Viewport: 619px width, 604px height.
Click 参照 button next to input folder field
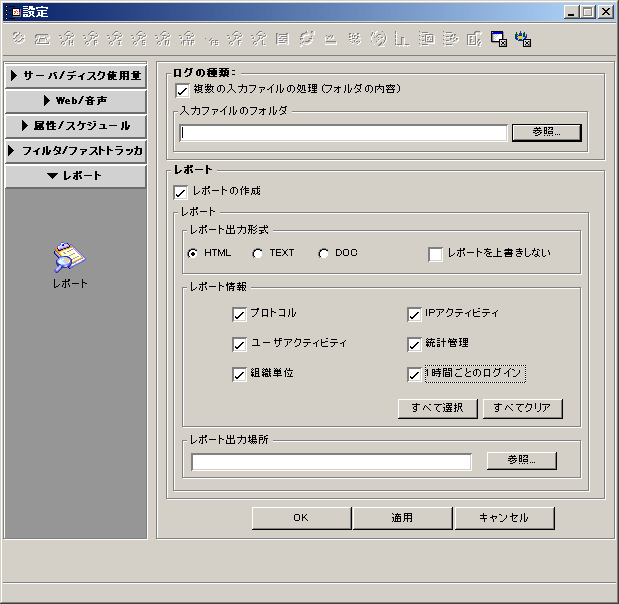pos(546,132)
